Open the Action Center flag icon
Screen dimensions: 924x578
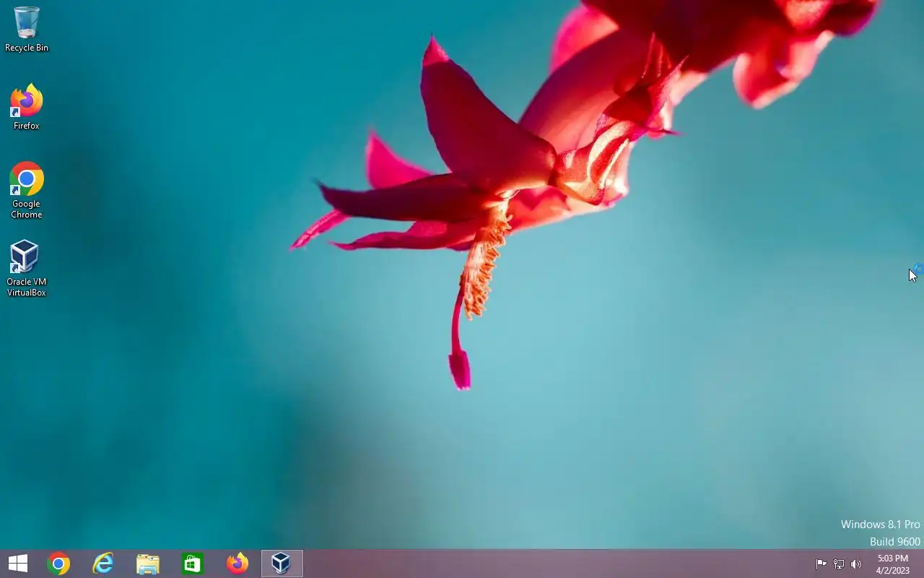(x=821, y=564)
